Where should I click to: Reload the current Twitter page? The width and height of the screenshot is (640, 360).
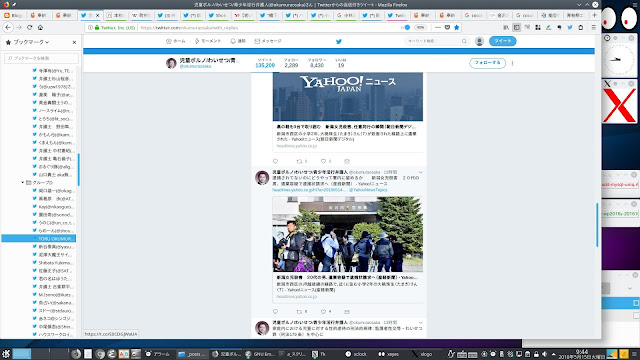pos(29,27)
